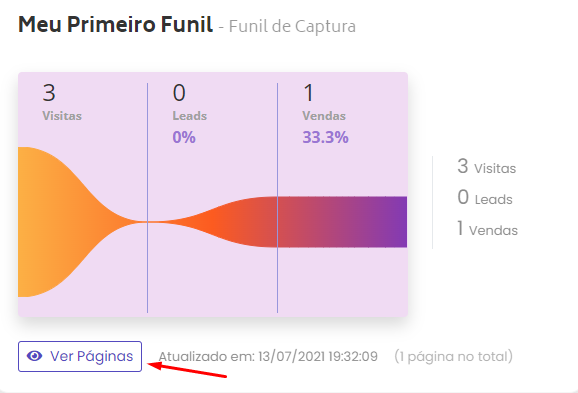Click the narrow funnel point at Leads divider
This screenshot has height=393, width=578.
click(148, 222)
